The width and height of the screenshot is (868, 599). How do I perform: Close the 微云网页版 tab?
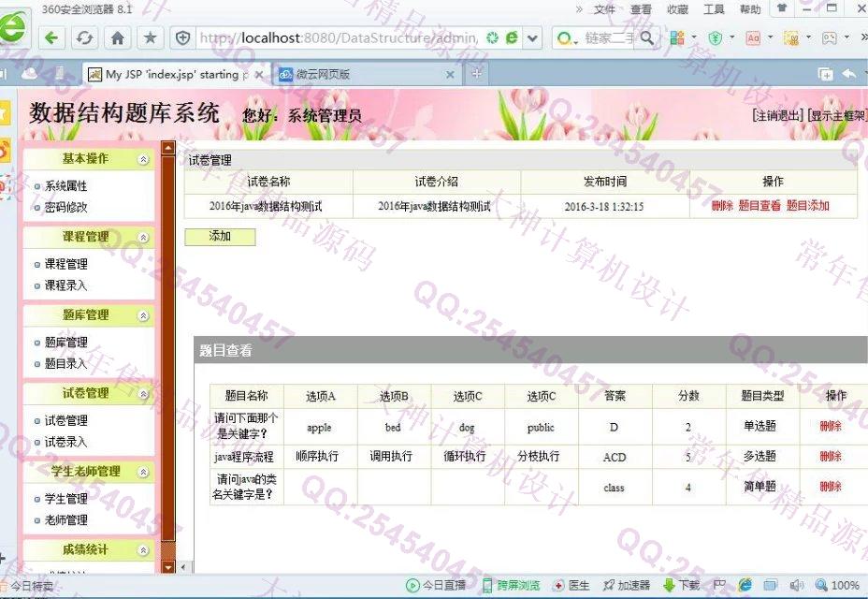coord(450,74)
